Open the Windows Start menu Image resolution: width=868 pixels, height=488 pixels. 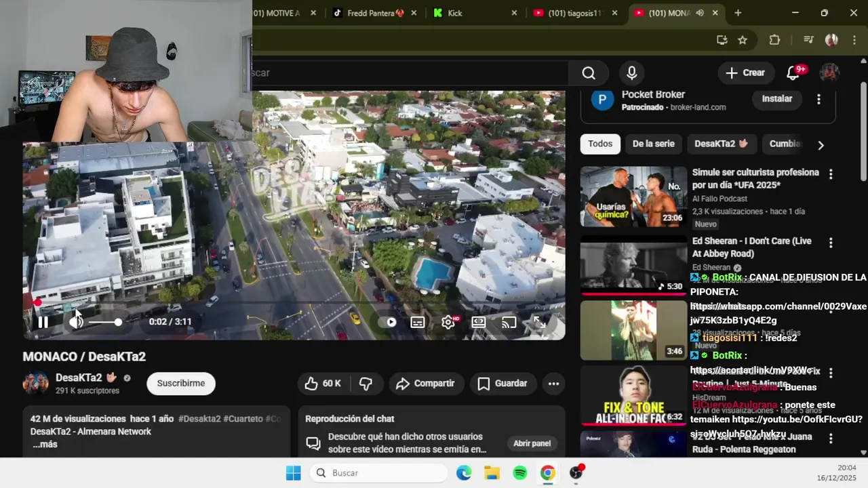(293, 473)
